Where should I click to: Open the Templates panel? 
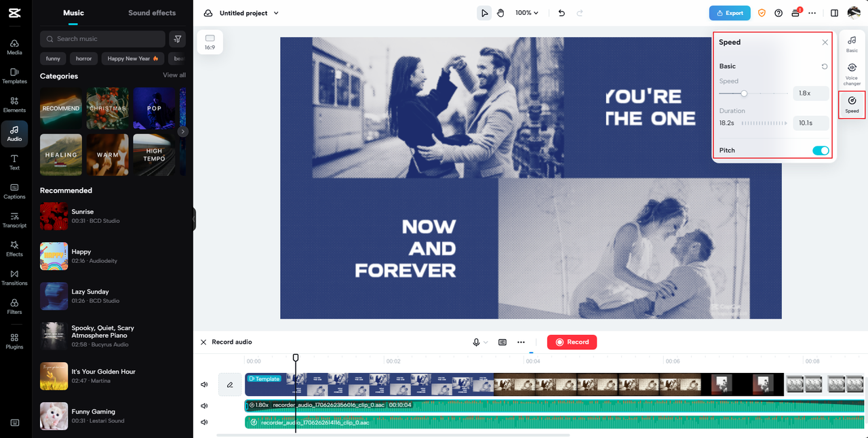click(14, 75)
